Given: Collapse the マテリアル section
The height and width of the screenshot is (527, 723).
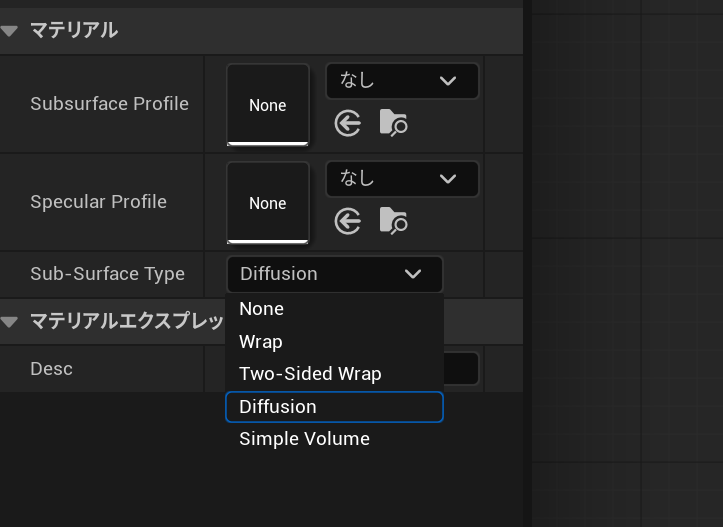Looking at the screenshot, I should coord(10,31).
